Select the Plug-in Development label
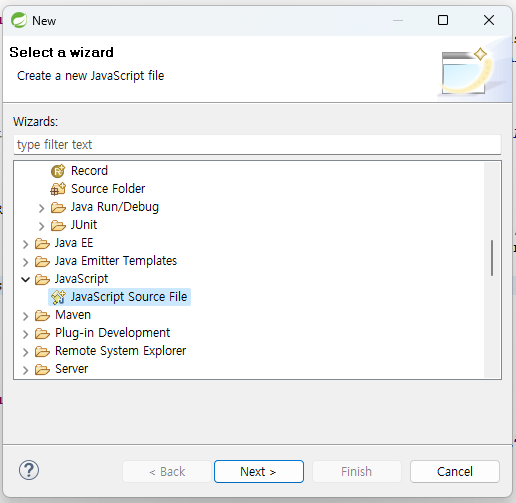 pyautogui.click(x=112, y=333)
